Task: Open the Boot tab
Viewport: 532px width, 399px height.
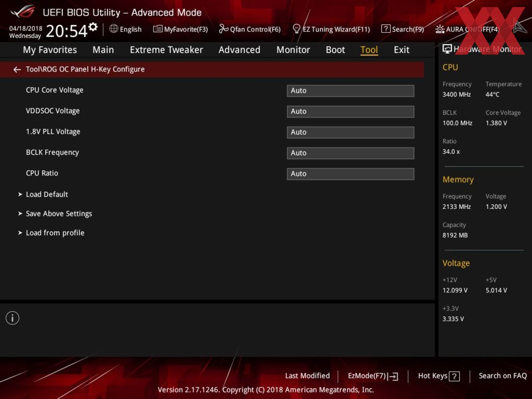Action: 335,50
